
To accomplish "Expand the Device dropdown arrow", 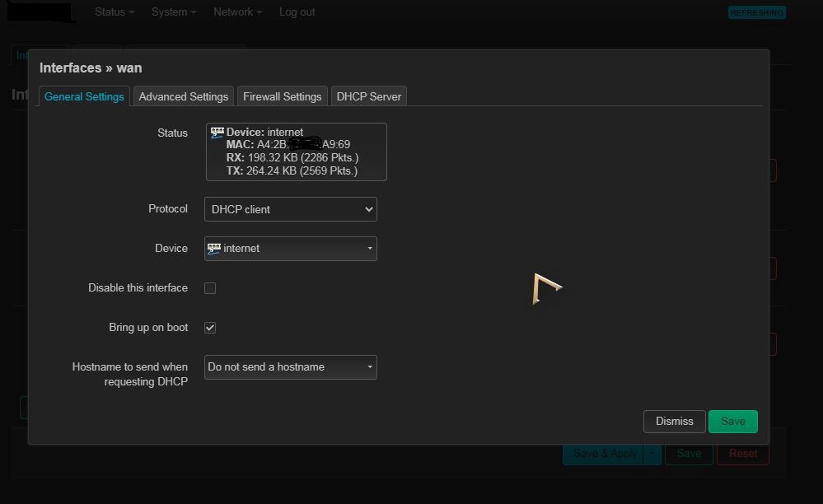I will (x=369, y=249).
